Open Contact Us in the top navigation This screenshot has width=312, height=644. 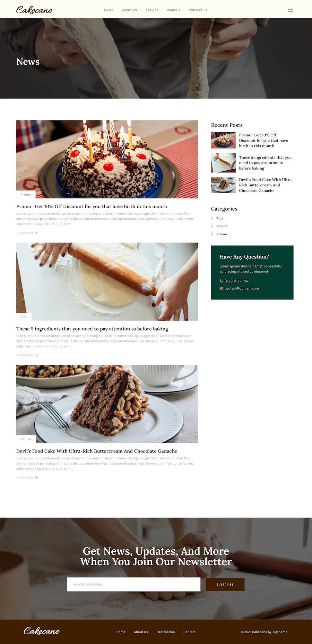pos(198,10)
